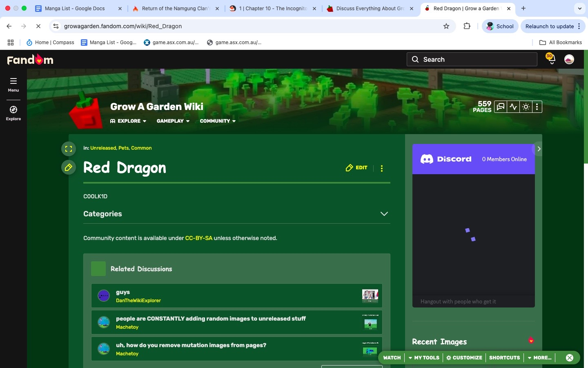Viewport: 588px width, 368px height.
Task: Close the bottom toolbar X icon
Action: pyautogui.click(x=570, y=358)
